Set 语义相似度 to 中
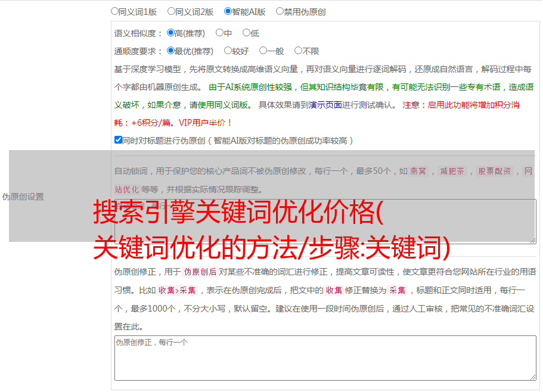Viewport: 543px width, 392px height. [219, 33]
